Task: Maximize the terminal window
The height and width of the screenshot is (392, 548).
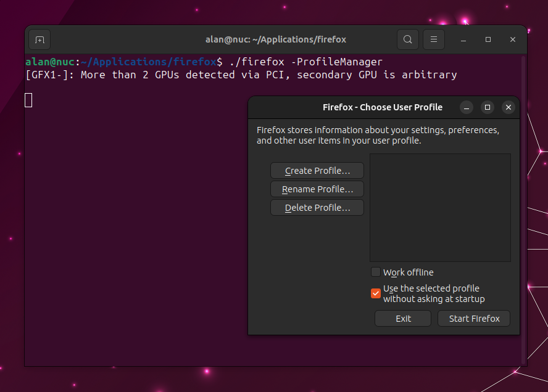Action: coord(488,39)
